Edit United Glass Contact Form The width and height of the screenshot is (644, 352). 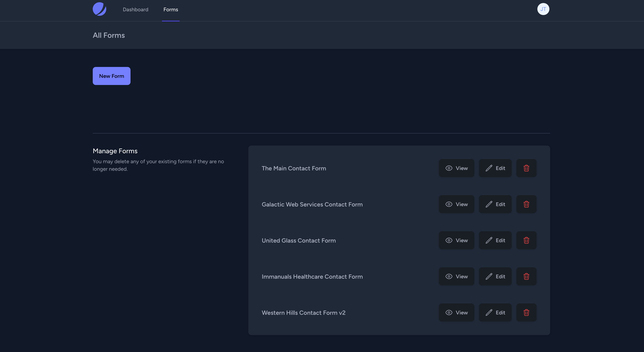click(x=495, y=240)
